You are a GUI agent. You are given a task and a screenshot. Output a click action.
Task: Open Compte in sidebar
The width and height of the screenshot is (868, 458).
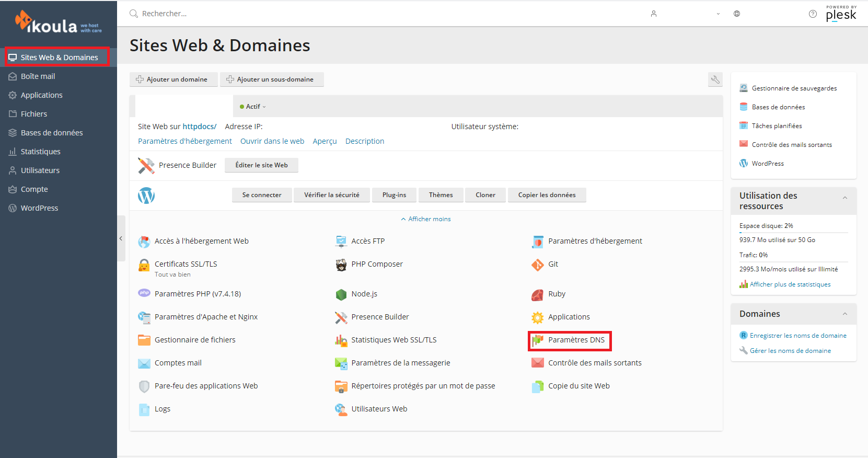(59, 189)
